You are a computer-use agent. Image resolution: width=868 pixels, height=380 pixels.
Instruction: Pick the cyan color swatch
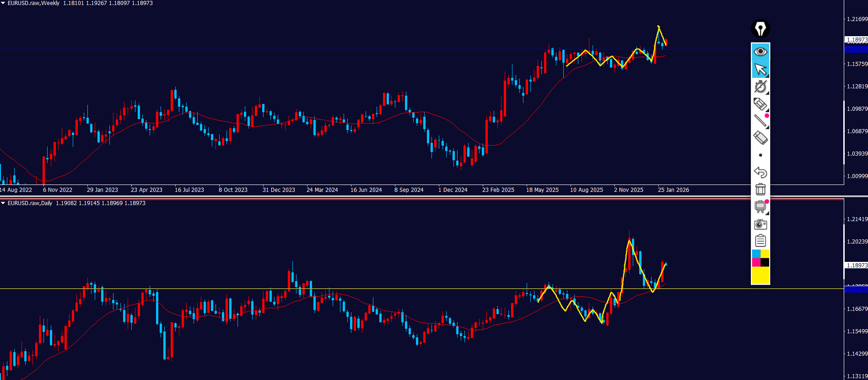[x=756, y=254]
